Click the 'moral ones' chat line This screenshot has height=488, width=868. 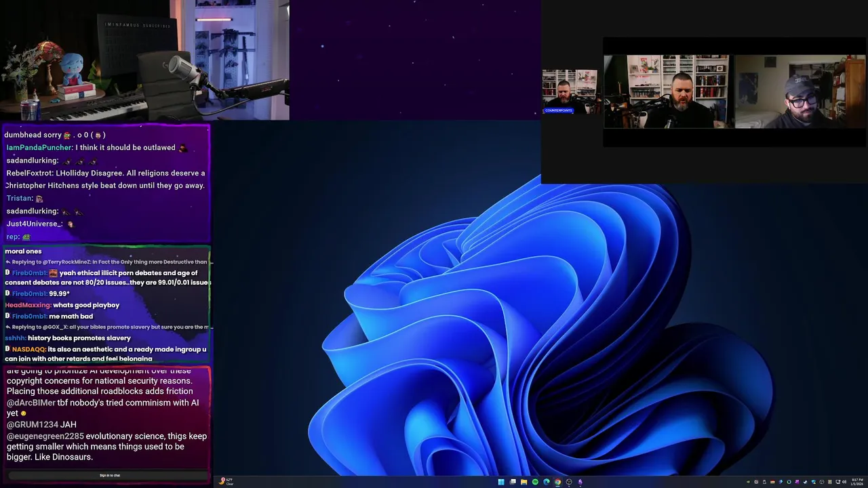[x=23, y=251]
